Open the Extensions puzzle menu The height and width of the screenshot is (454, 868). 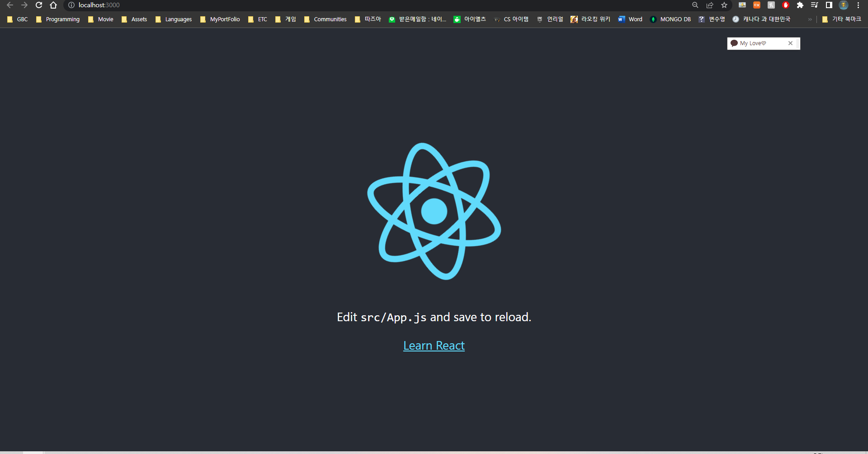[800, 5]
